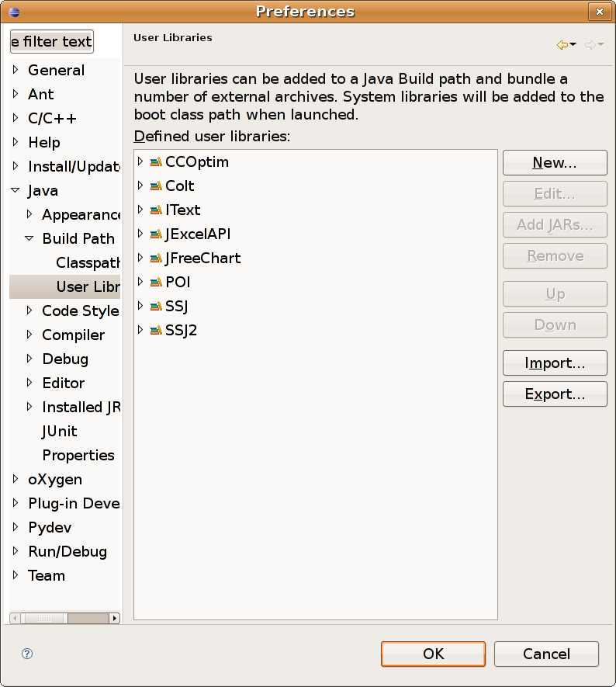The width and height of the screenshot is (616, 687).
Task: Select the Plug-in Development item
Action: [74, 504]
